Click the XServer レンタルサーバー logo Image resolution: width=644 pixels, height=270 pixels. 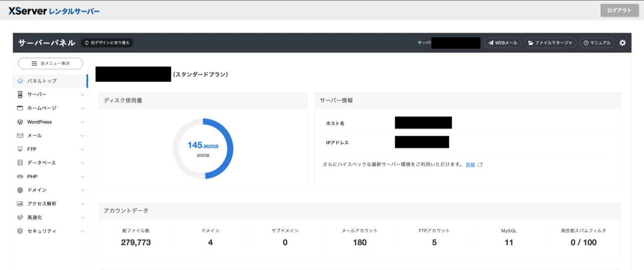54,10
